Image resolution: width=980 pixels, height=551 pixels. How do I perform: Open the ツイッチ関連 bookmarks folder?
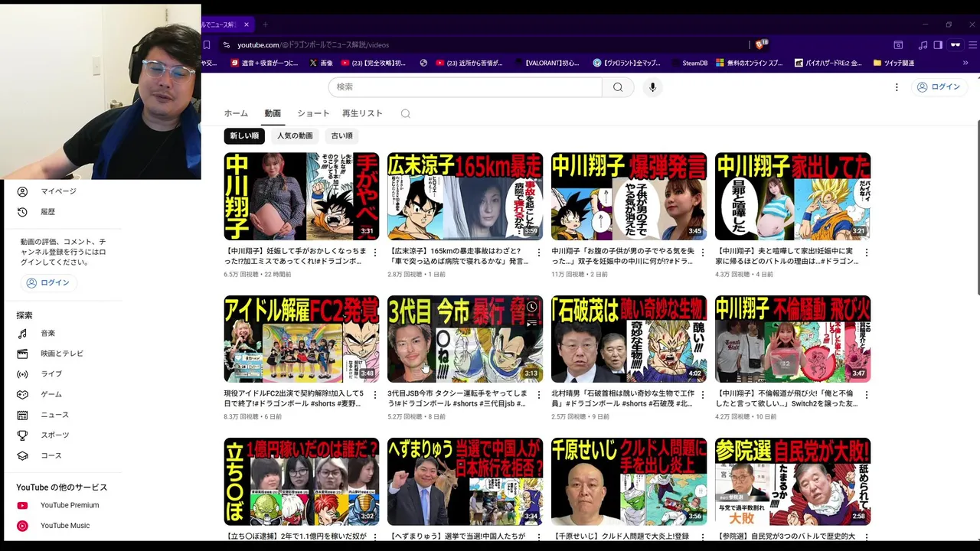(894, 63)
